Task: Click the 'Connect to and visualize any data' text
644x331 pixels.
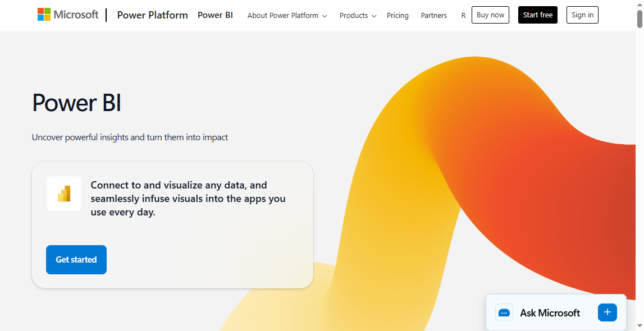Action: (188, 199)
